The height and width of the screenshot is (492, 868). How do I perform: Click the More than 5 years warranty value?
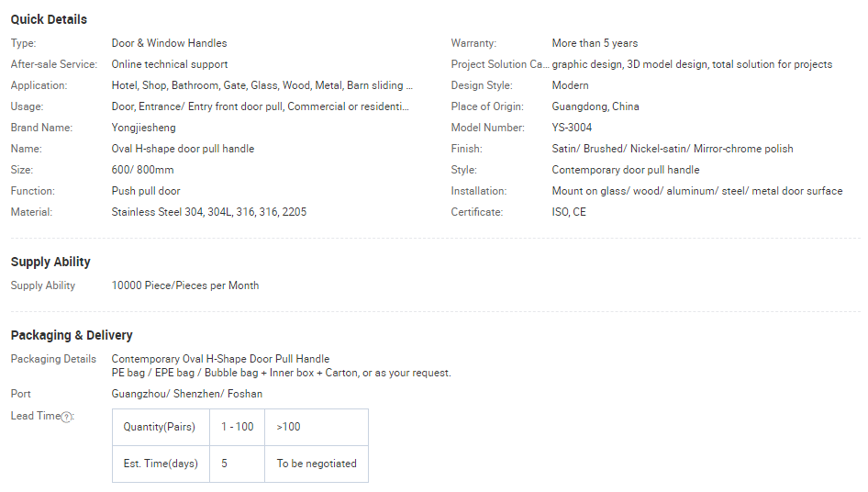[x=595, y=43]
